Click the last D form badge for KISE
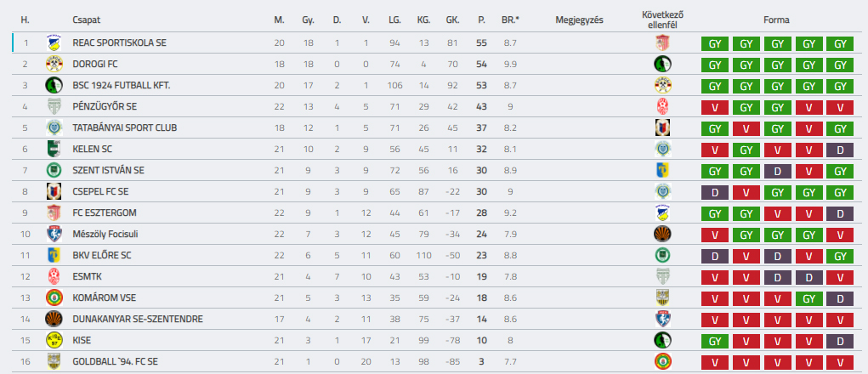The height and width of the screenshot is (374, 868). coord(839,341)
